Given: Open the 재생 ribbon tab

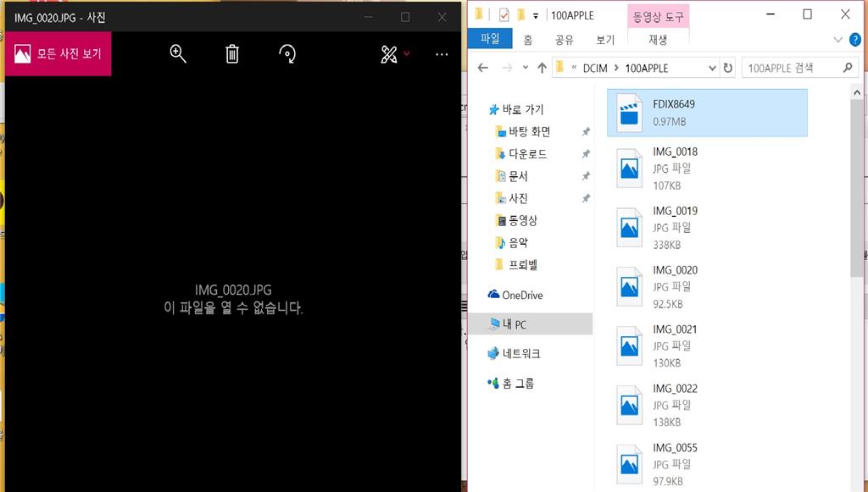Looking at the screenshot, I should point(658,39).
